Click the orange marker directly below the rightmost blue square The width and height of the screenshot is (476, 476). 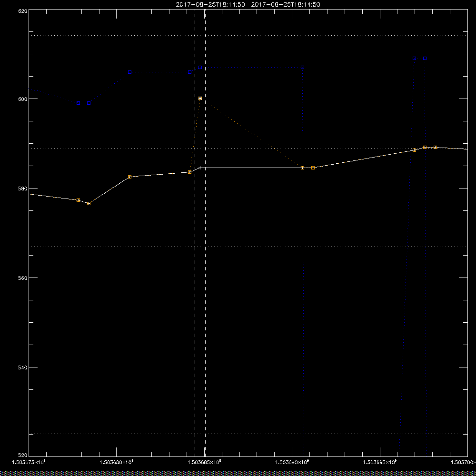pyautogui.click(x=425, y=147)
